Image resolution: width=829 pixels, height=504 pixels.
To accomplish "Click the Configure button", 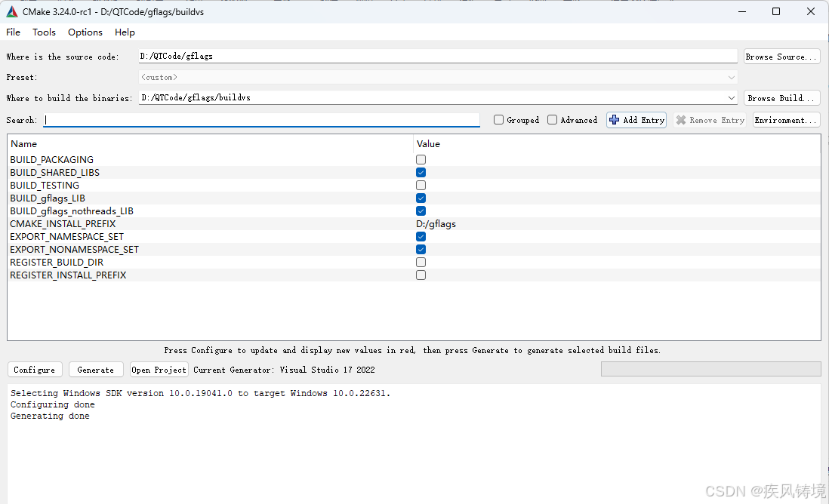I will pos(35,370).
